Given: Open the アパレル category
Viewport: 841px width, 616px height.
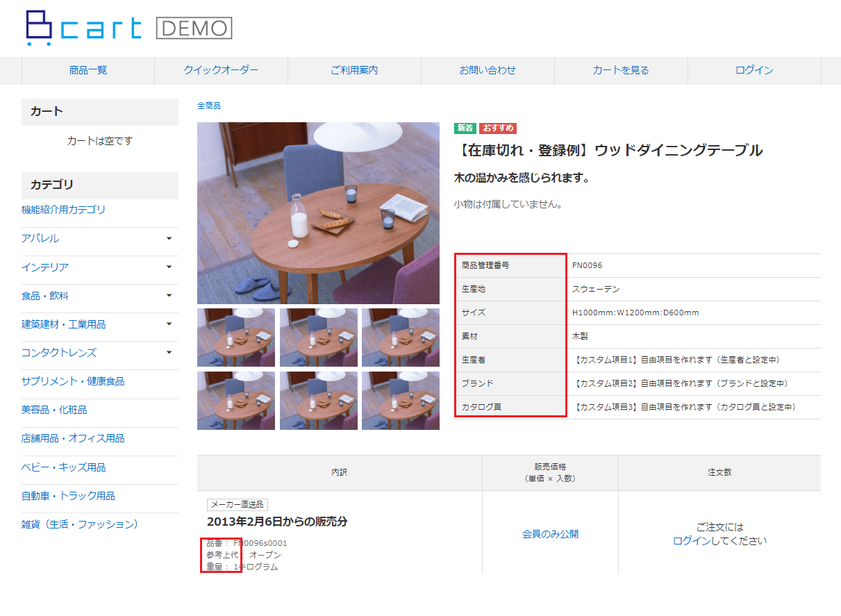Looking at the screenshot, I should (40, 238).
